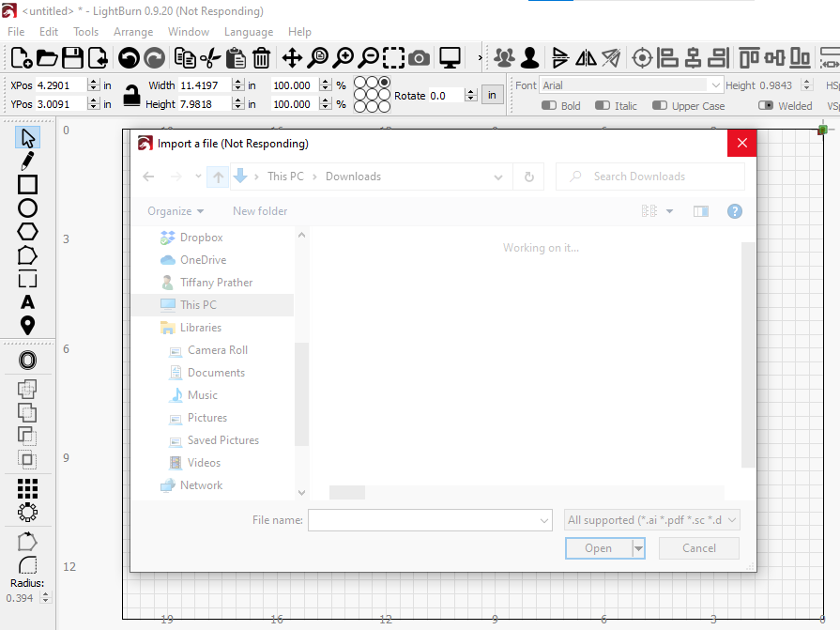Delete selection with trash icon
Screen dimensions: 840x630
pyautogui.click(x=262, y=57)
